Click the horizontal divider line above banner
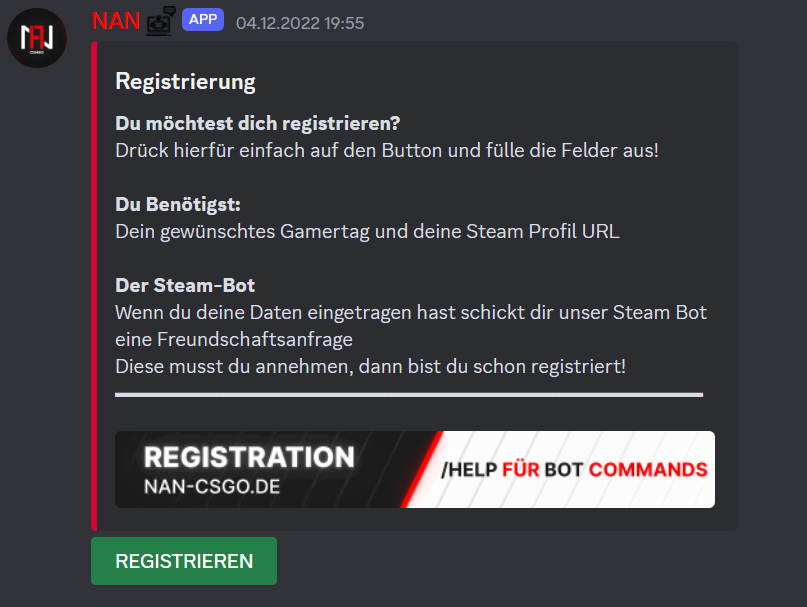The width and height of the screenshot is (807, 607). (x=409, y=395)
